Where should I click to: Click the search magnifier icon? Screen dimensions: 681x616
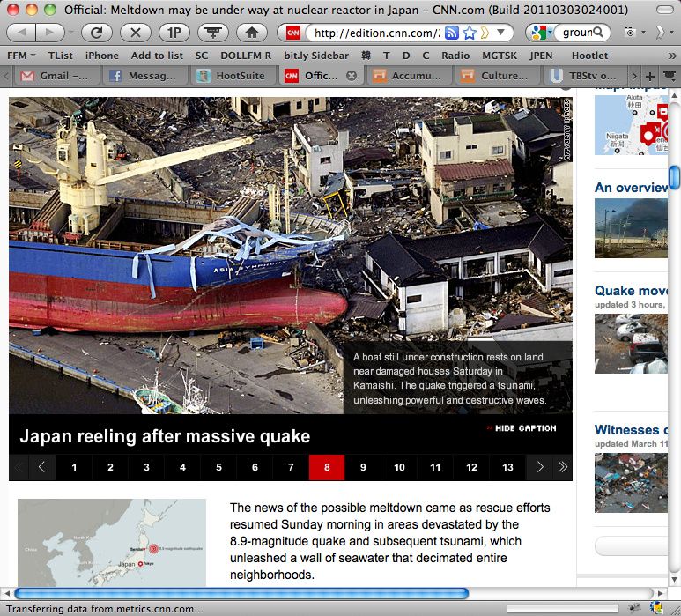click(x=598, y=33)
